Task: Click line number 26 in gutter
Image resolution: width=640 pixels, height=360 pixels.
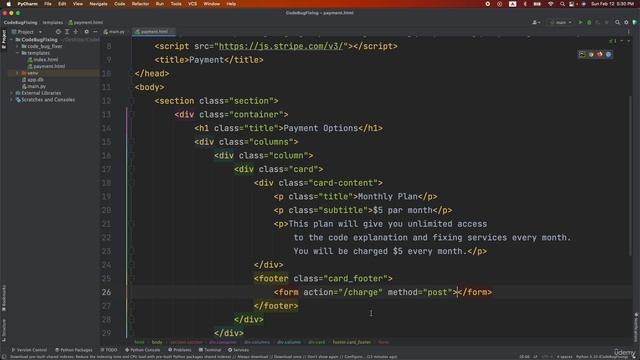Action: pos(106,292)
